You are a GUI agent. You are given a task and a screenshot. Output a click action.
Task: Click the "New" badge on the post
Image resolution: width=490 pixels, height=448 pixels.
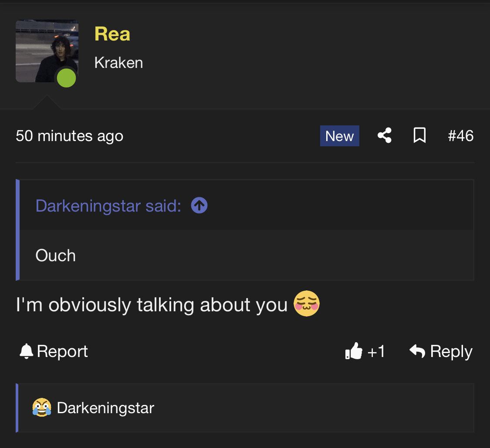[x=340, y=136]
